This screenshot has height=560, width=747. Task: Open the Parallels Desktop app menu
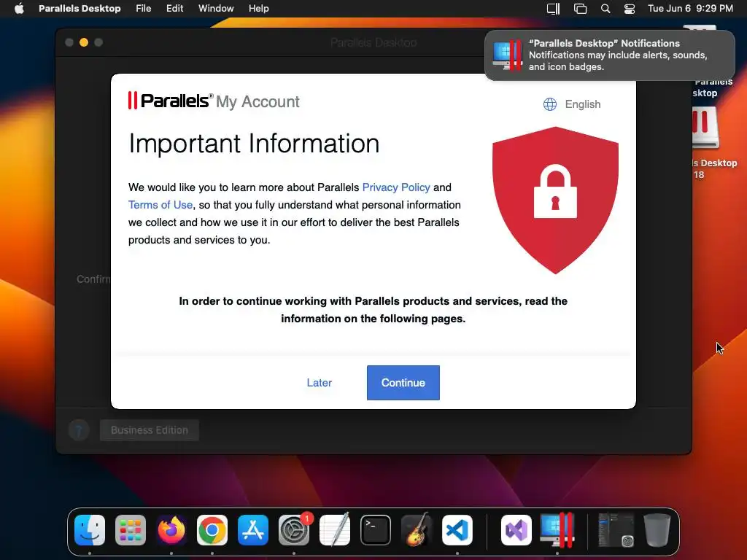(x=80, y=9)
